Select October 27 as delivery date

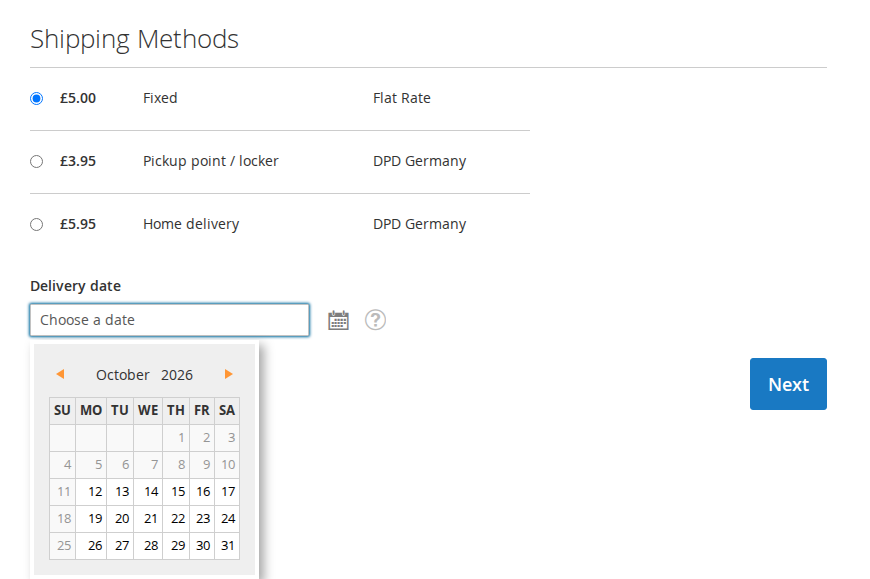tap(120, 546)
